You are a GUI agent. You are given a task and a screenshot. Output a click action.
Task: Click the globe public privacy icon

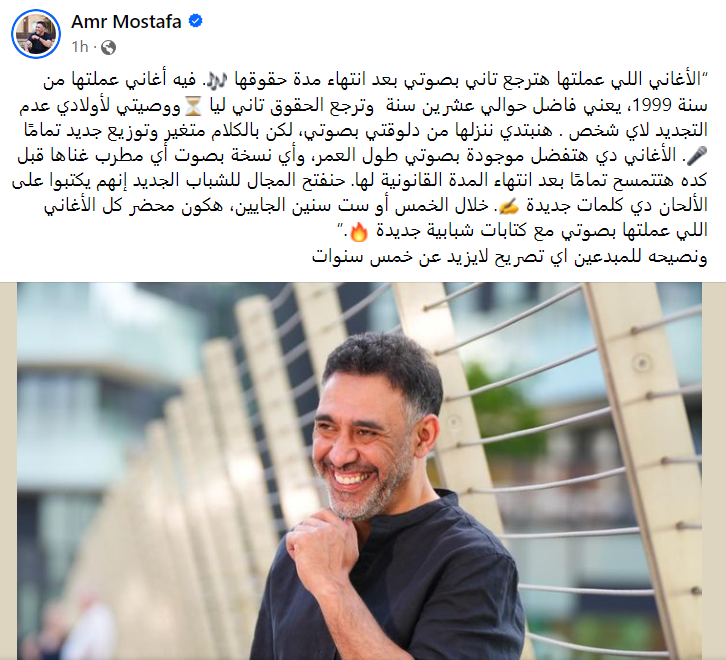coord(108,47)
